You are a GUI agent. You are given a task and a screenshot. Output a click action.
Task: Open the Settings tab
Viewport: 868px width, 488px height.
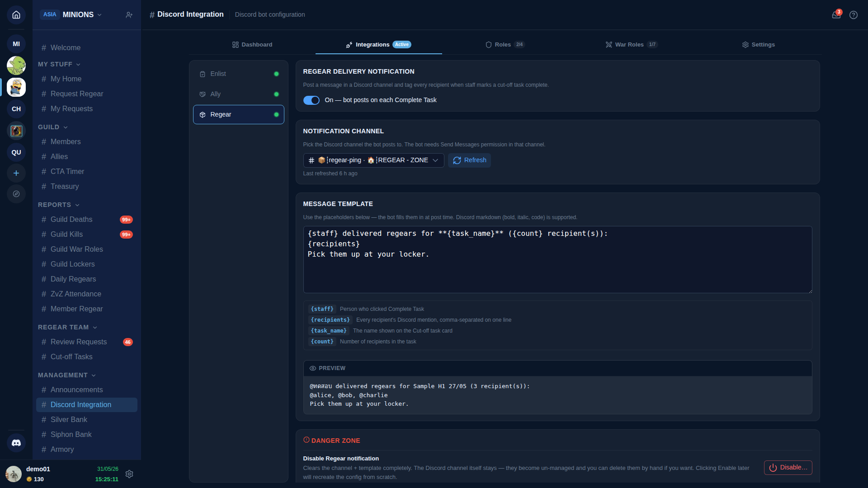758,45
